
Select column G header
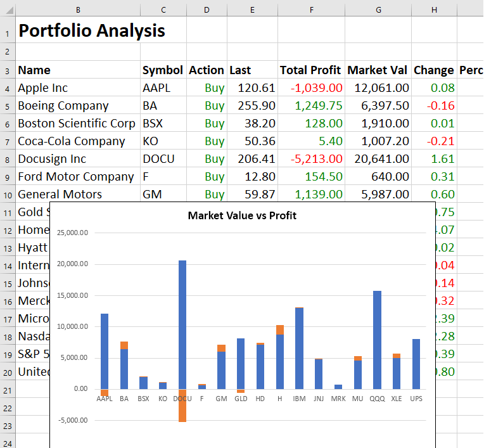(378, 10)
